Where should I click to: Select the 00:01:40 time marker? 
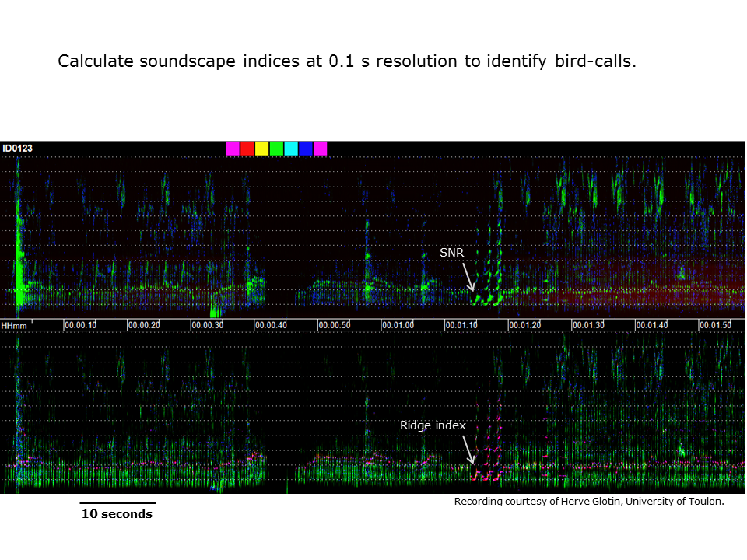pos(652,325)
